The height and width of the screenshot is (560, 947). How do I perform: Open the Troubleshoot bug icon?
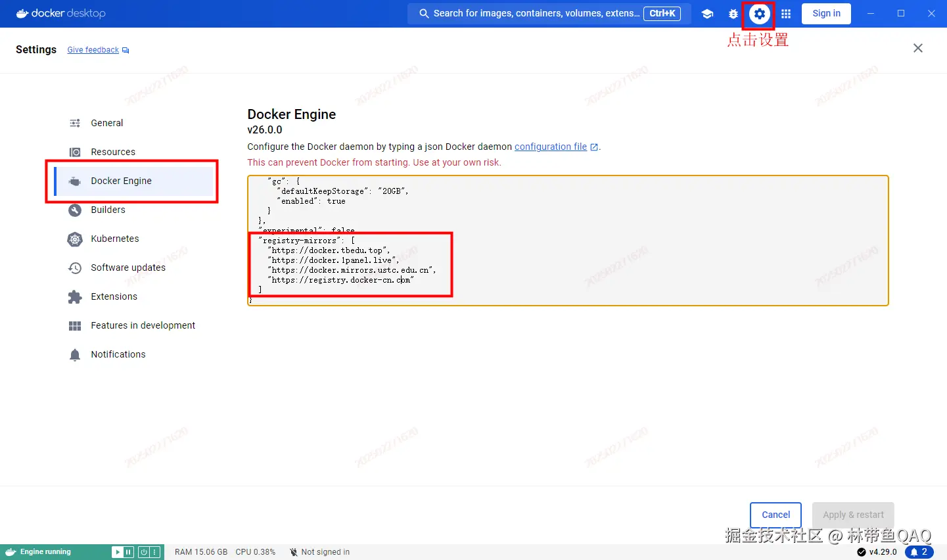733,14
